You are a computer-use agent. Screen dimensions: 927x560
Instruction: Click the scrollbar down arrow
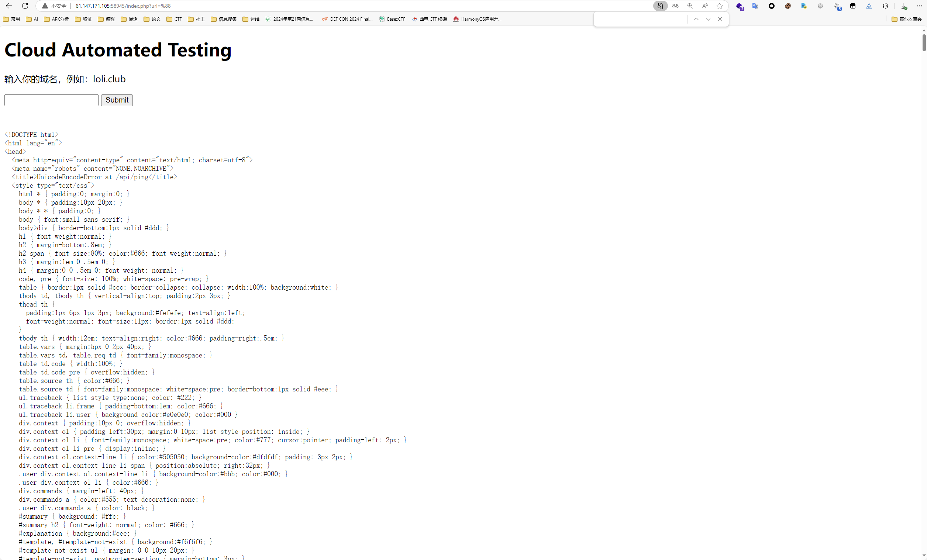924,556
